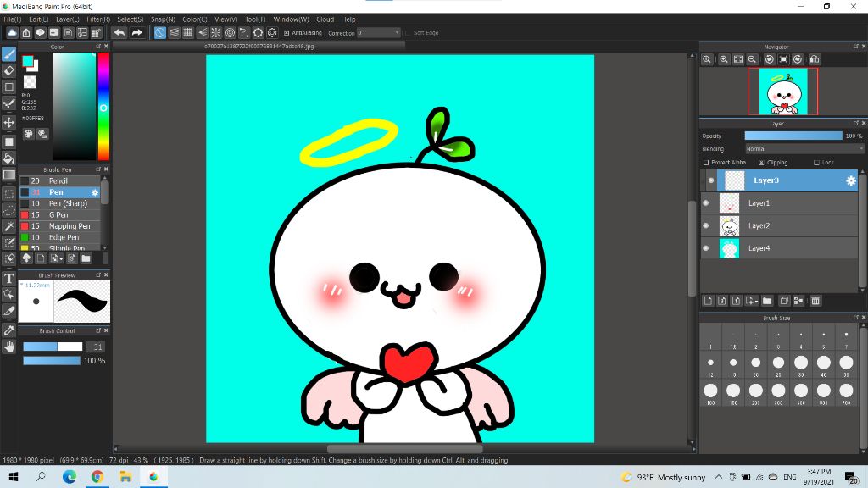Hide Layer2 with its visibility dot
868x488 pixels.
pyautogui.click(x=706, y=225)
